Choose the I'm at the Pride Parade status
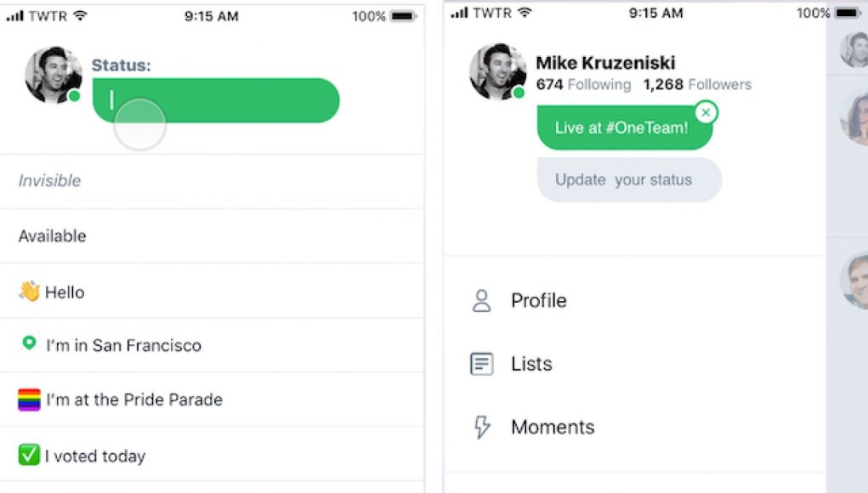This screenshot has height=493, width=868. point(212,399)
